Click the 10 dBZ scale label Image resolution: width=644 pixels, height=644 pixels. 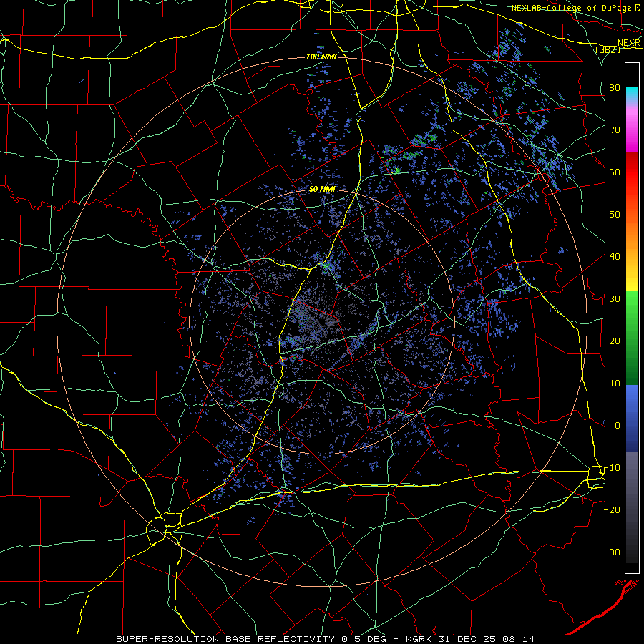[x=615, y=384]
